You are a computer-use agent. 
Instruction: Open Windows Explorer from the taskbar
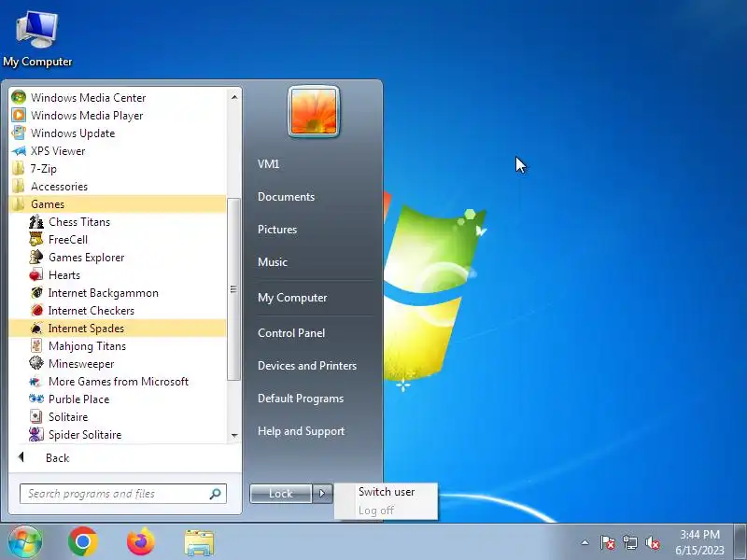pos(199,543)
